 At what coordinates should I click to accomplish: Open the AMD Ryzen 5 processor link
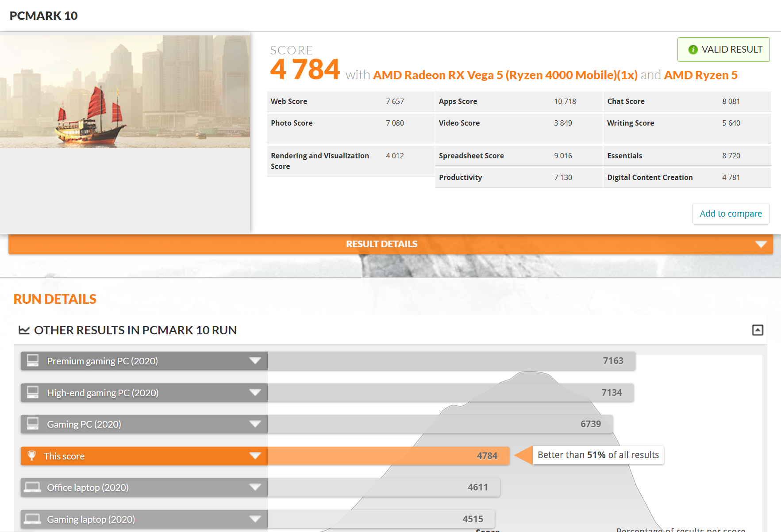click(x=700, y=75)
